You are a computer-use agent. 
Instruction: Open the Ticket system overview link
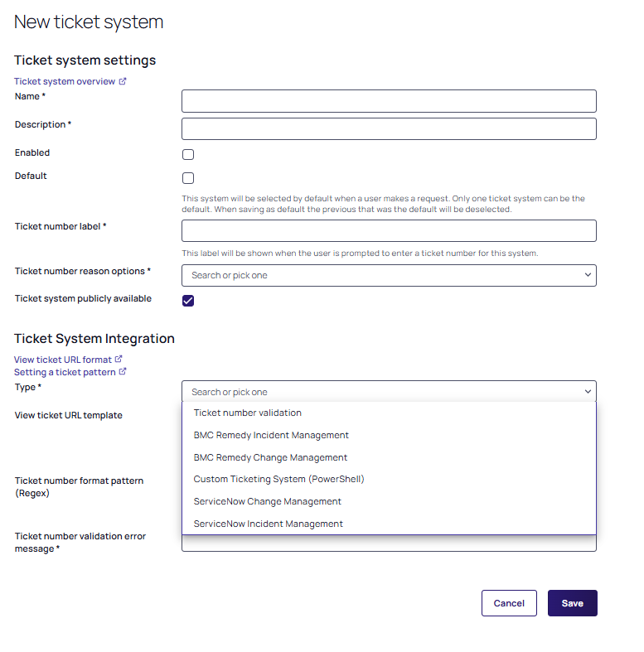pyautogui.click(x=65, y=81)
